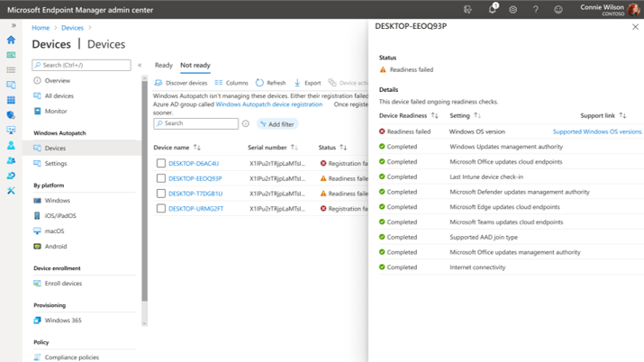Open Enroll devices menu item
644x362 pixels.
click(x=63, y=283)
